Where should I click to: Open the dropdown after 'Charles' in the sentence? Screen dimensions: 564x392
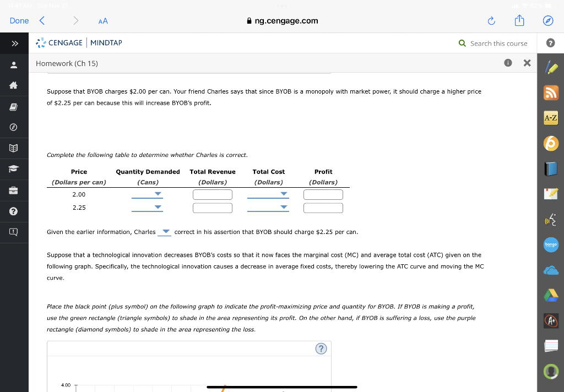164,232
